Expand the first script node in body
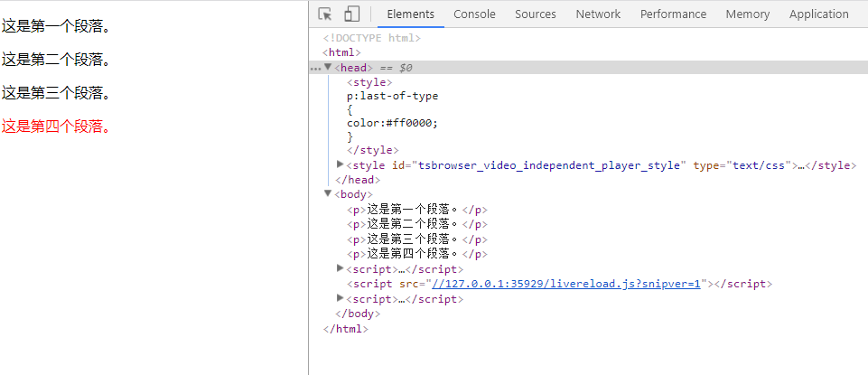This screenshot has width=868, height=375. [x=341, y=268]
